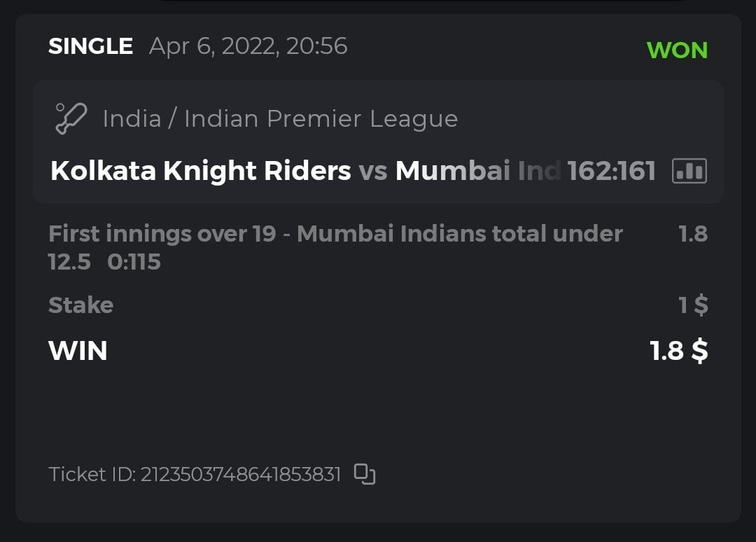This screenshot has width=756, height=542.
Task: Tap the Stake label
Action: click(x=80, y=305)
